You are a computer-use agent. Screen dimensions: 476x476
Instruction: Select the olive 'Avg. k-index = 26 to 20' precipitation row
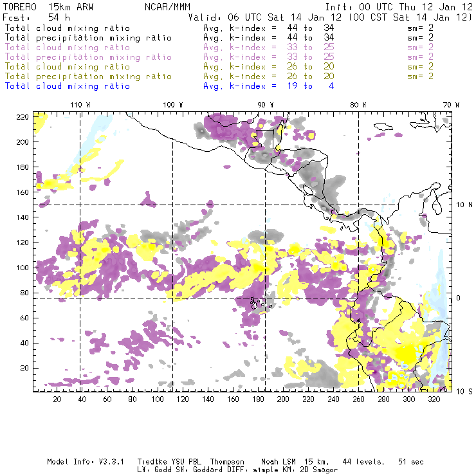269,76
